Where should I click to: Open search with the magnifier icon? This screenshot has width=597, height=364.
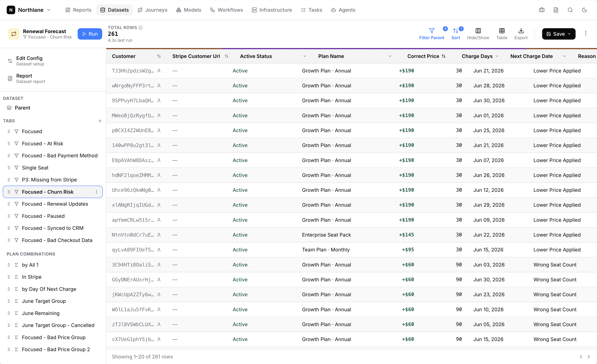570,10
